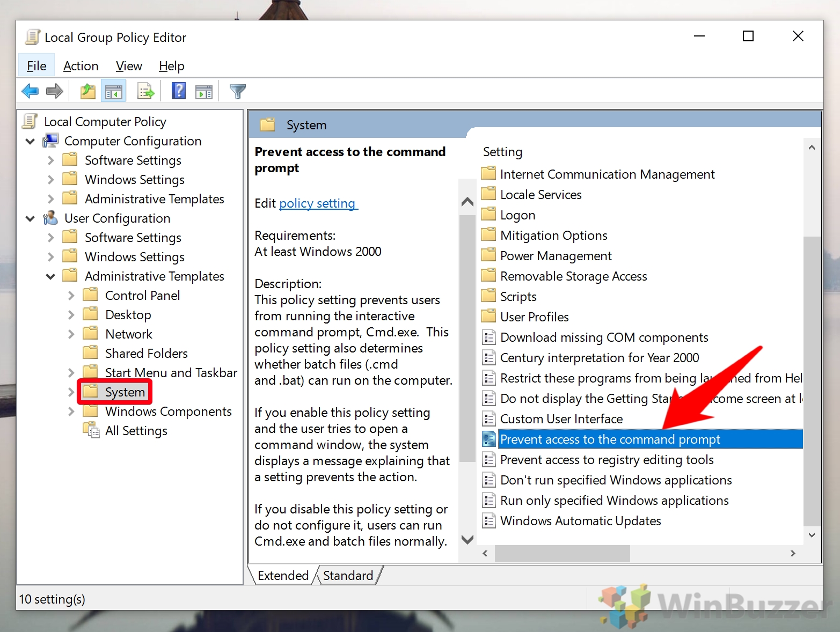This screenshot has width=840, height=632.
Task: Open Help using the question mark toolbar icon
Action: [x=178, y=90]
